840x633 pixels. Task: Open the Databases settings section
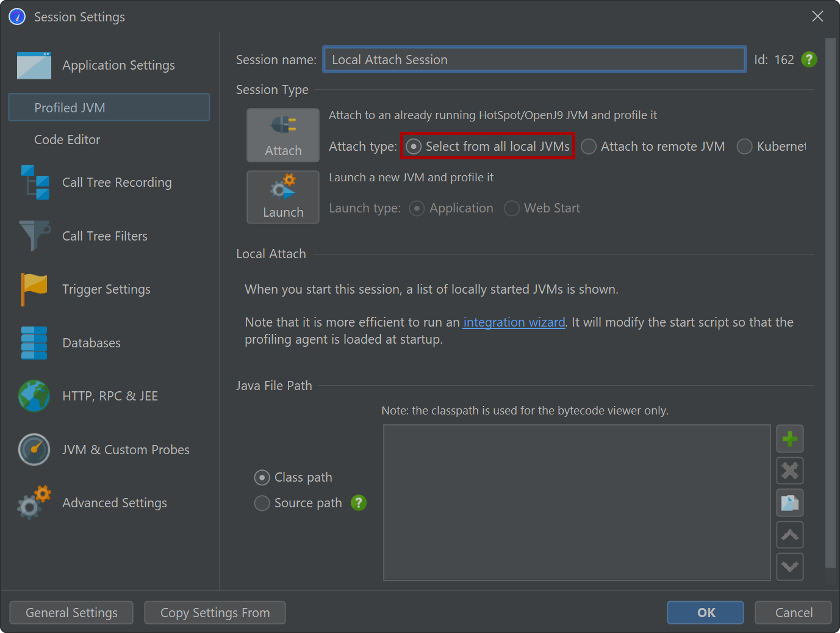click(x=92, y=343)
